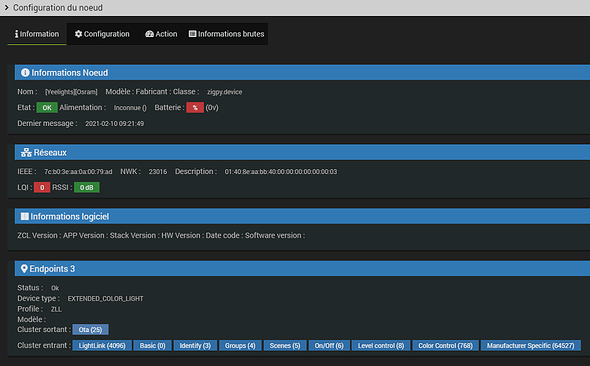Click the node name [Yeelights][Osram]
The height and width of the screenshot is (366, 590).
[71, 92]
